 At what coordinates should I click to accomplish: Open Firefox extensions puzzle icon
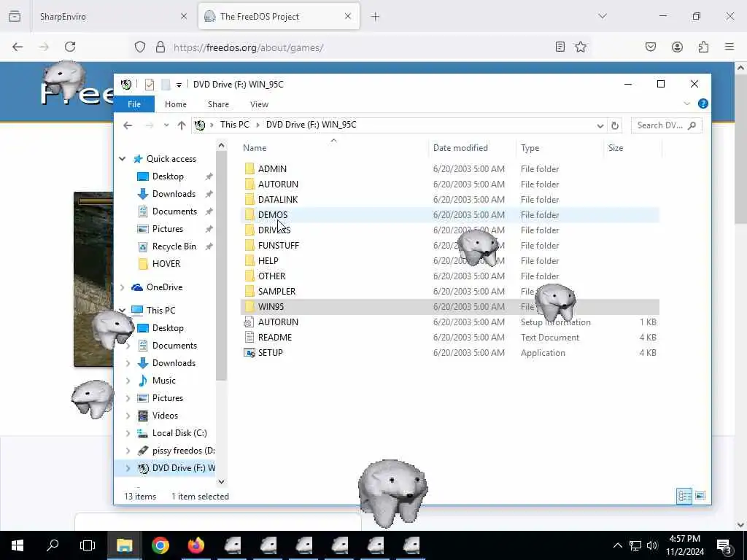[703, 47]
